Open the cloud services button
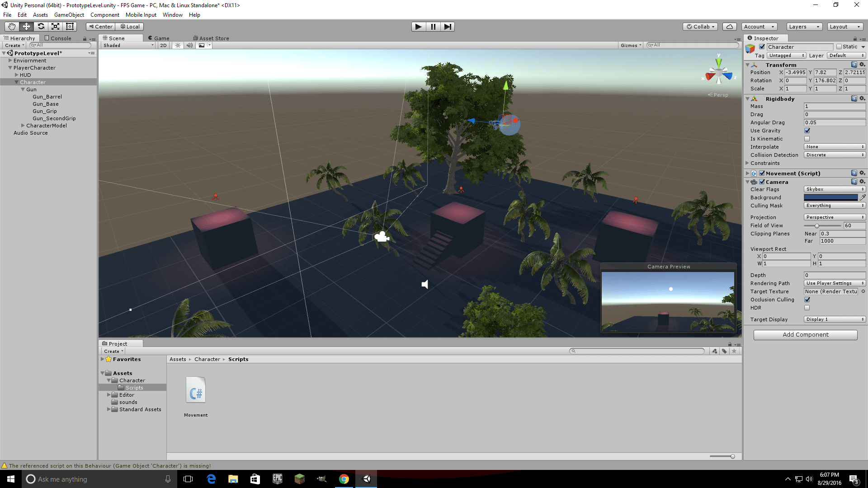Screen dimensions: 868x488 [x=730, y=27]
